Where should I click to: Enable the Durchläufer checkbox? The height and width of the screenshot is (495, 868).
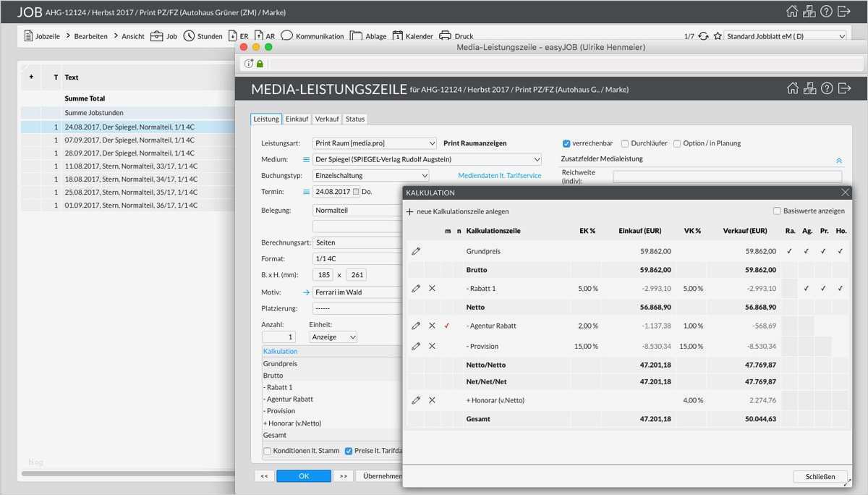pos(626,143)
